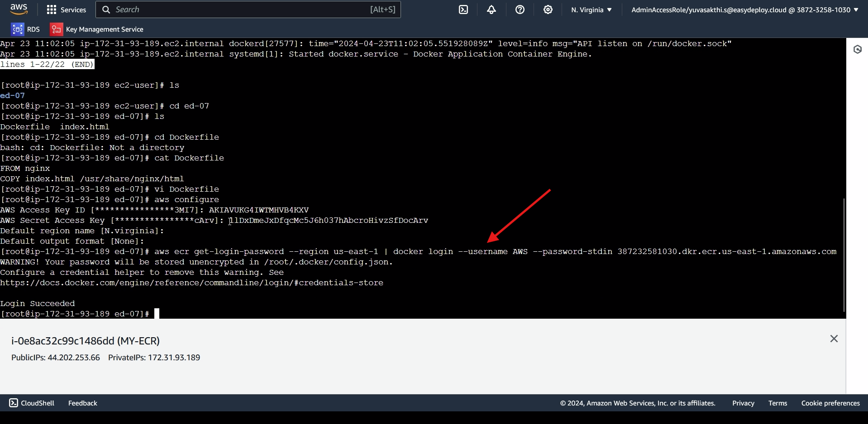Open the Key Management Service shortcut icon

[x=56, y=29]
